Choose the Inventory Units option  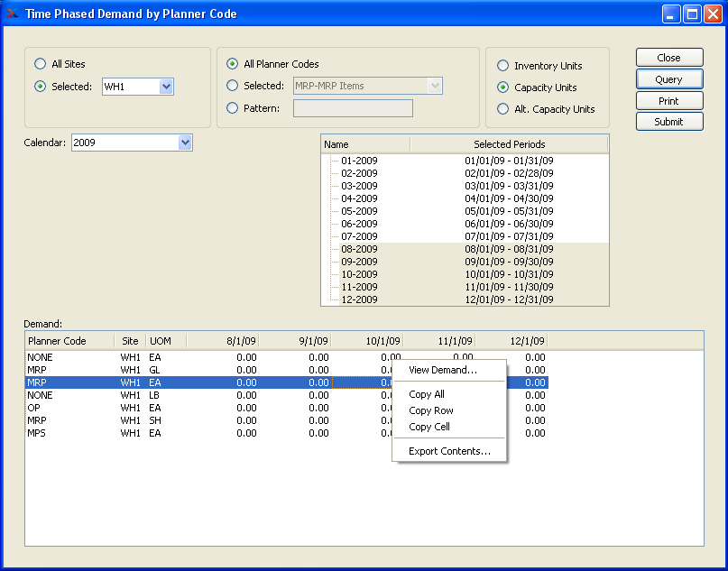point(502,66)
